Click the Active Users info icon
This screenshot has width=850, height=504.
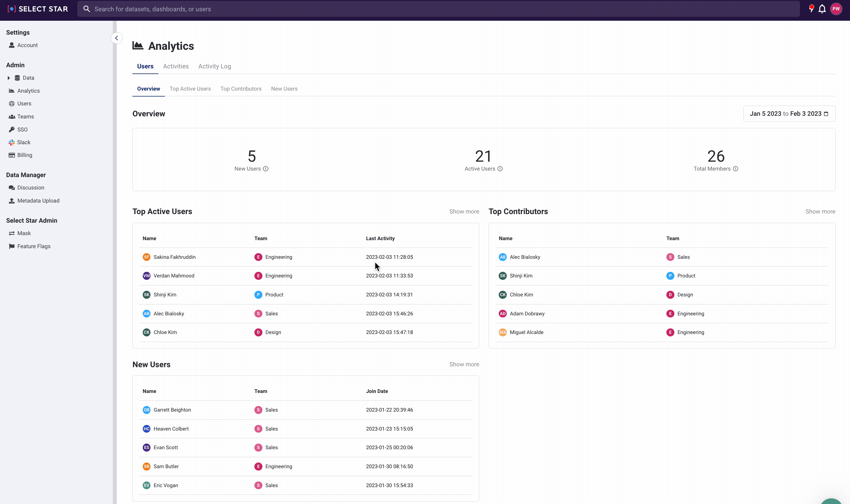(x=500, y=169)
